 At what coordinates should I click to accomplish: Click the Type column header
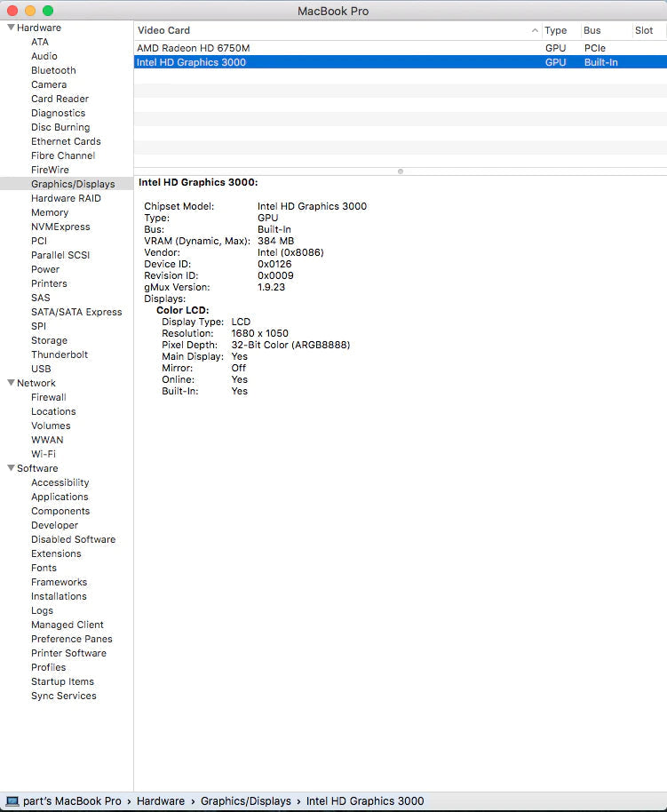pyautogui.click(x=556, y=30)
